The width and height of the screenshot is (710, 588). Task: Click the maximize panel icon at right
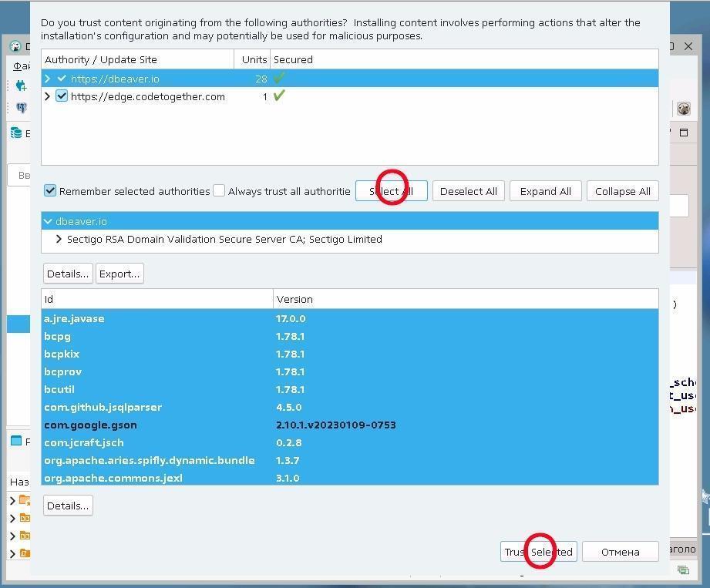684,133
